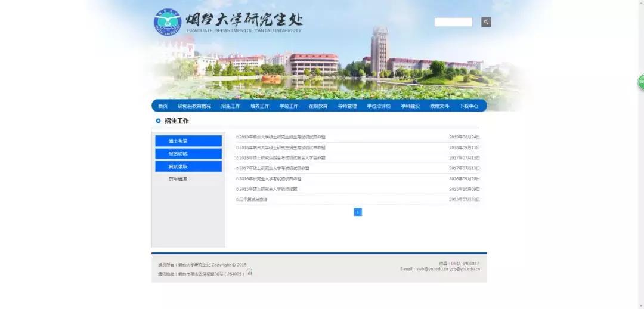This screenshot has width=644, height=309.
Task: Open 培养工作 in the navigation bar
Action: pyautogui.click(x=260, y=106)
